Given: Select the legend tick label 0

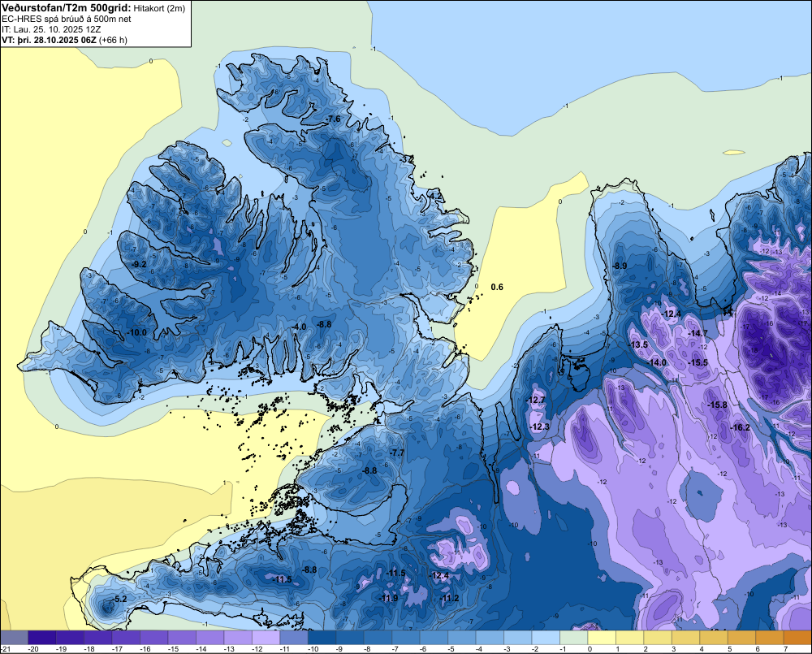Looking at the screenshot, I should point(590,649).
